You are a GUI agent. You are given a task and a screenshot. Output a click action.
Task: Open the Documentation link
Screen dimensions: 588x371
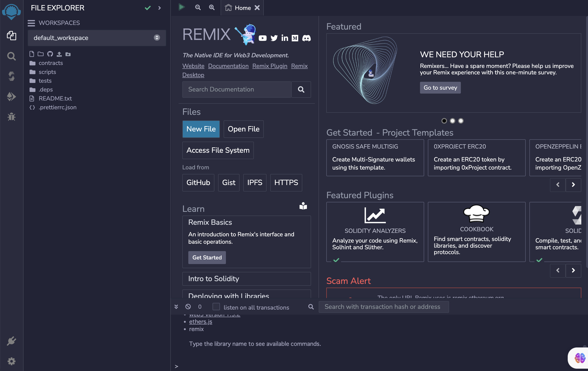(x=228, y=66)
